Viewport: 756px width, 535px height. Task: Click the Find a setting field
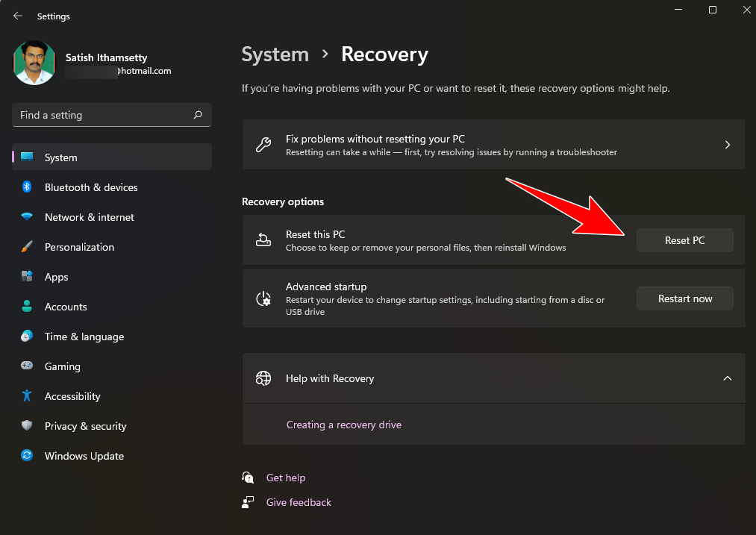pos(112,115)
